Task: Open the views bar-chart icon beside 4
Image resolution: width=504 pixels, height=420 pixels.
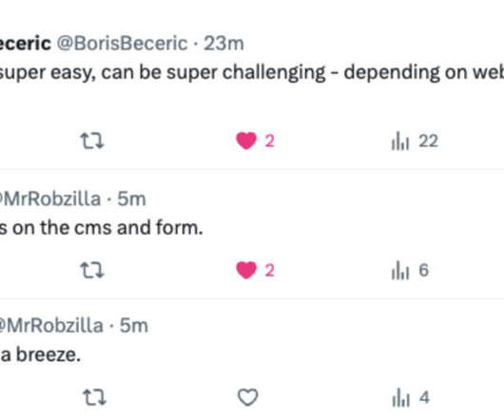Action: (x=400, y=397)
